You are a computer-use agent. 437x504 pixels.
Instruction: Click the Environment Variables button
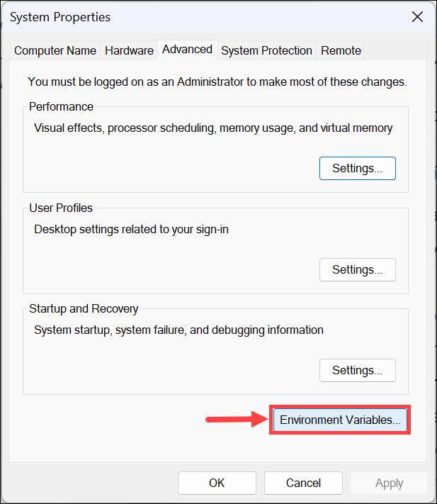(340, 420)
